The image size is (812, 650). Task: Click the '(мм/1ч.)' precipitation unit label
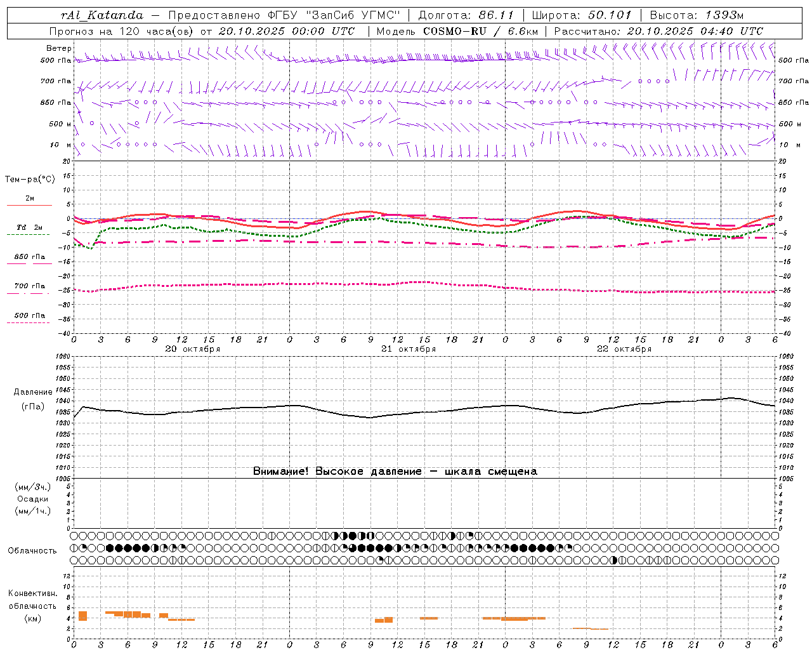33,511
